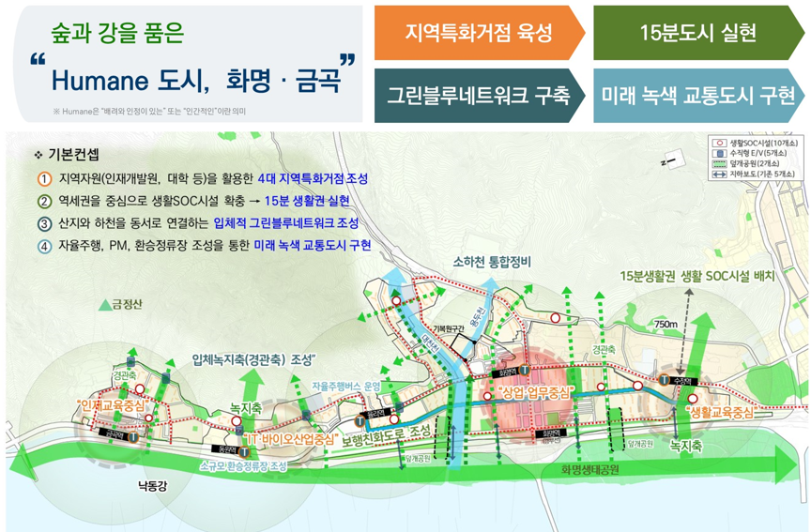The height and width of the screenshot is (532, 811).
Task: Click the circled number 1 in 기본컨셉
Action: [x=43, y=178]
